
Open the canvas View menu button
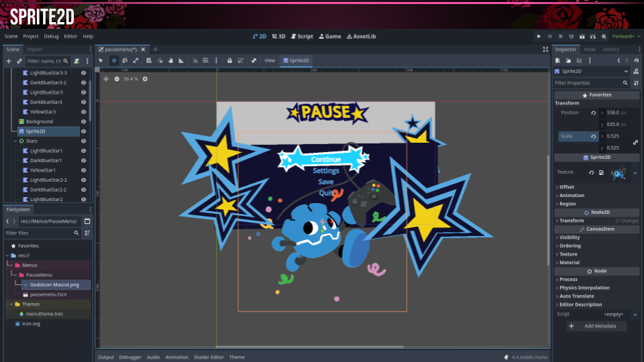pos(270,61)
